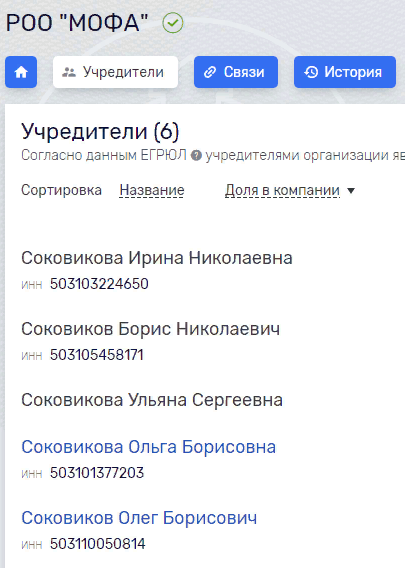
Task: Switch to the Связи tab
Action: point(236,72)
